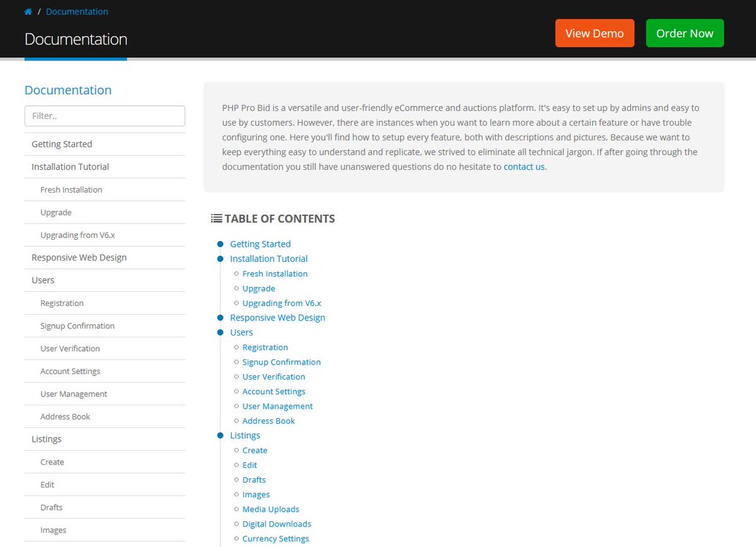Open Signup Confirmation in the sidebar

[x=105, y=325]
